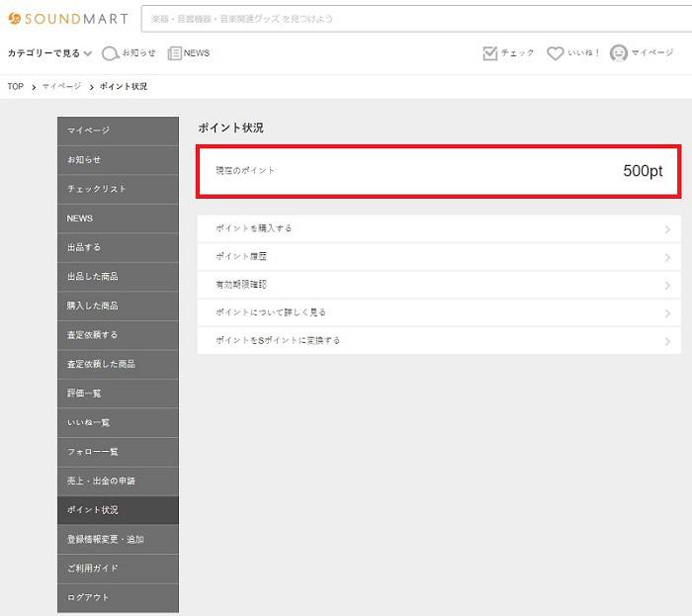Click マイページ breadcrumb link
This screenshot has width=692, height=616.
[x=61, y=87]
